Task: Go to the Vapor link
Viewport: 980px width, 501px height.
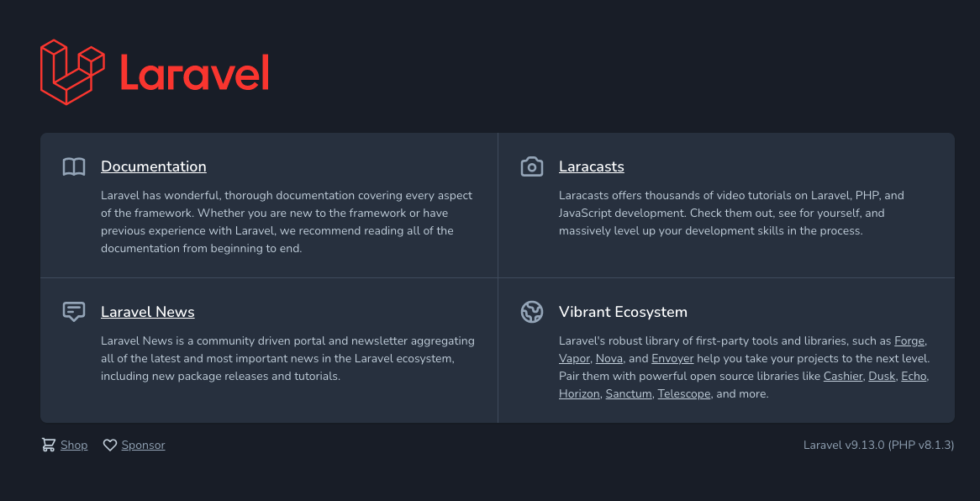Action: (574, 358)
